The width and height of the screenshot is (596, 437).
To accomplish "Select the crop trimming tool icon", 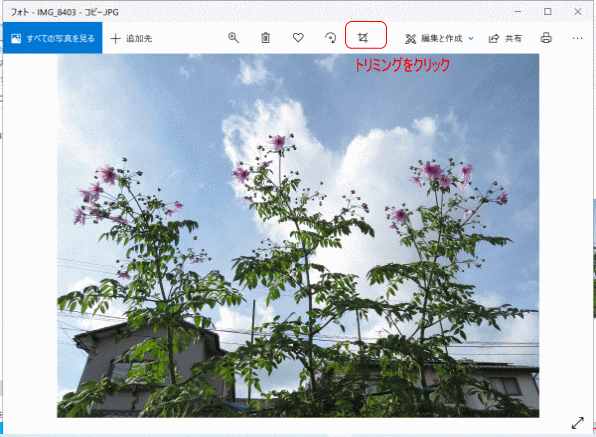I will click(x=363, y=38).
